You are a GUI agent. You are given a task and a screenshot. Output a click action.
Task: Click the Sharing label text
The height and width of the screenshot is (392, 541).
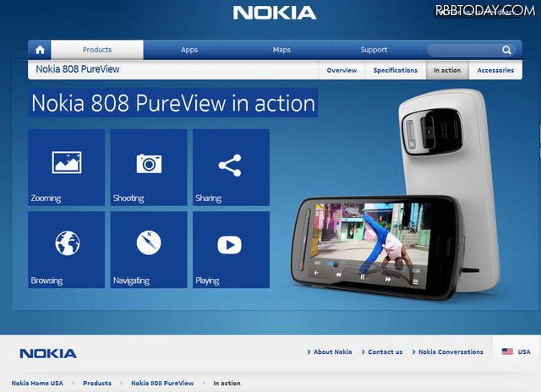pyautogui.click(x=209, y=199)
